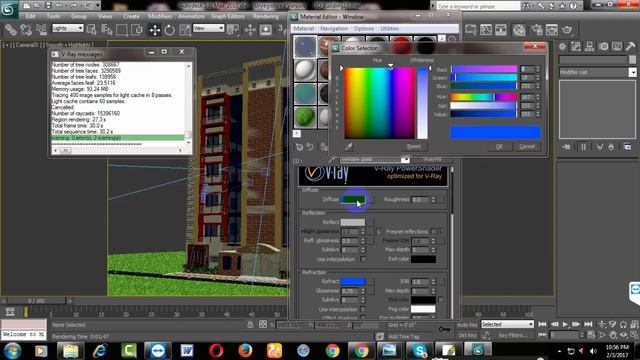Click the Play Animation button
This screenshot has height=360, width=640.
[x=565, y=324]
